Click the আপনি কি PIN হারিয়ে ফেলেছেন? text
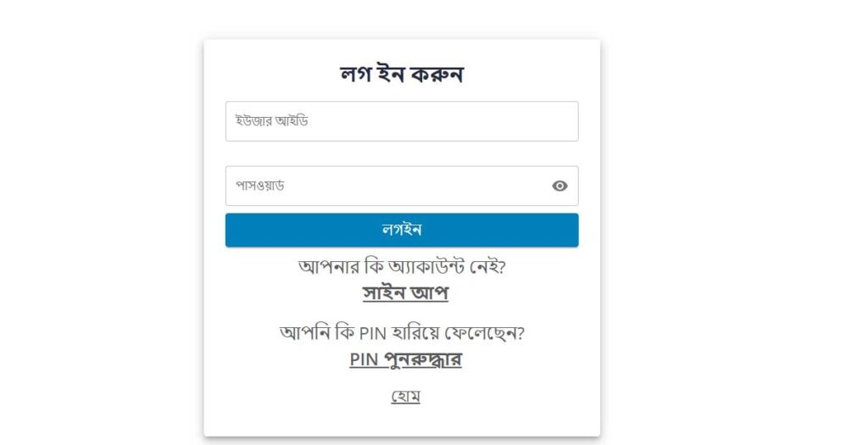868x445 pixels. click(x=402, y=332)
